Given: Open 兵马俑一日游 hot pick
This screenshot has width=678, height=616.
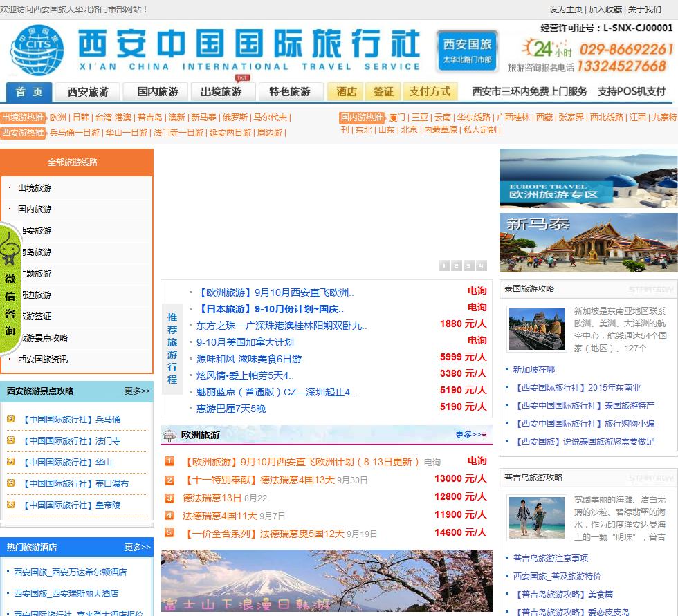Looking at the screenshot, I should [75, 133].
